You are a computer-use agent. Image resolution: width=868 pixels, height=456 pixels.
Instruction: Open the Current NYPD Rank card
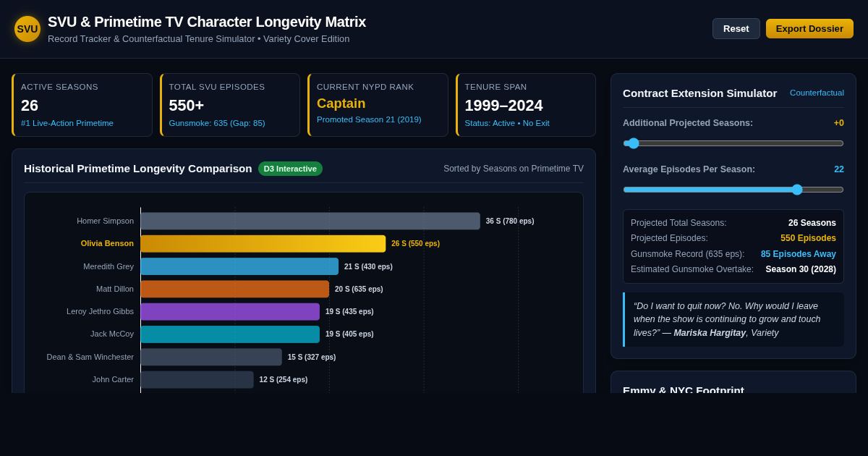coord(378,105)
